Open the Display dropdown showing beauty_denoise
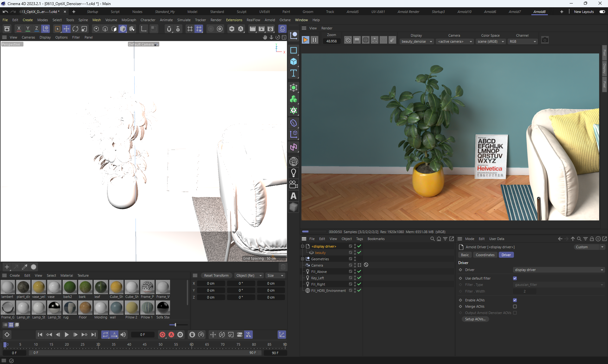Image resolution: width=608 pixels, height=364 pixels. click(x=416, y=41)
